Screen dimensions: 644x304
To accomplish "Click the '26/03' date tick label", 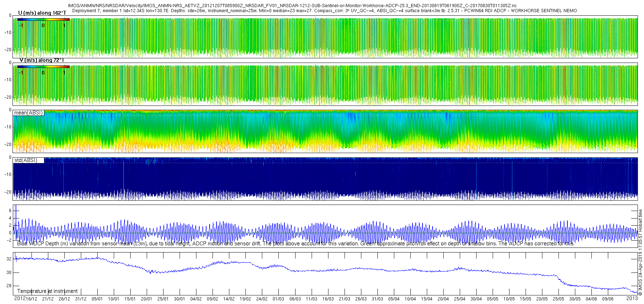I will (x=361, y=299).
